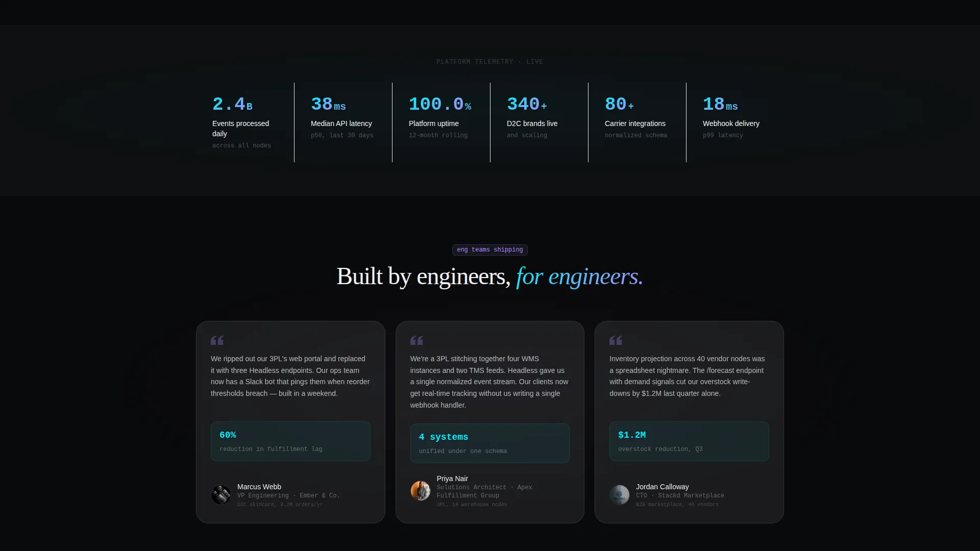The image size is (980, 551).
Task: Click the 'Median API latency' label
Action: [341, 123]
